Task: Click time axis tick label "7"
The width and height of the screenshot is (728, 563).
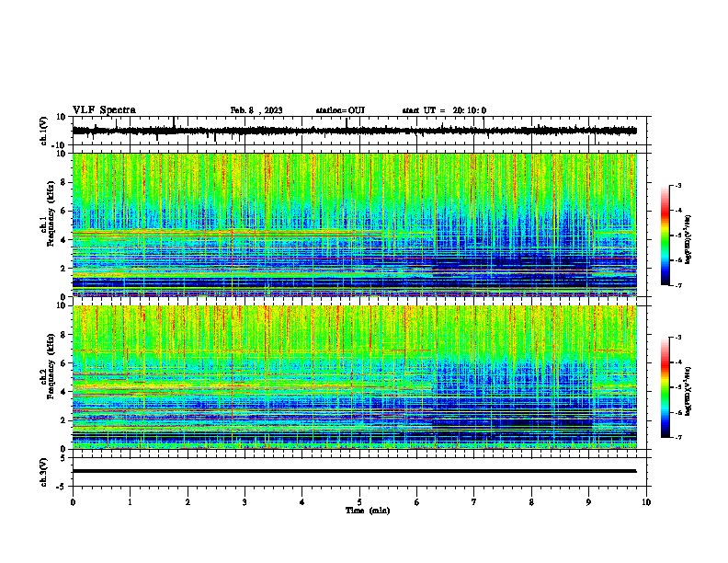Action: [x=474, y=502]
